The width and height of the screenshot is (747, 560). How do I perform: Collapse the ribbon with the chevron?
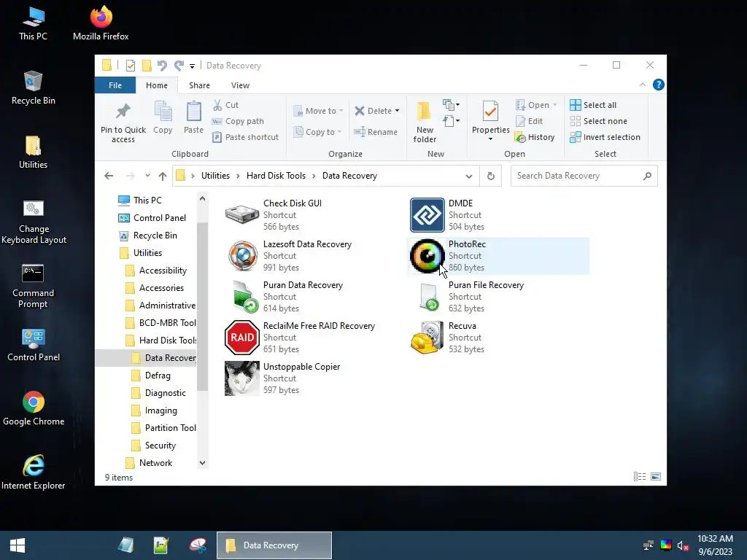[x=642, y=85]
